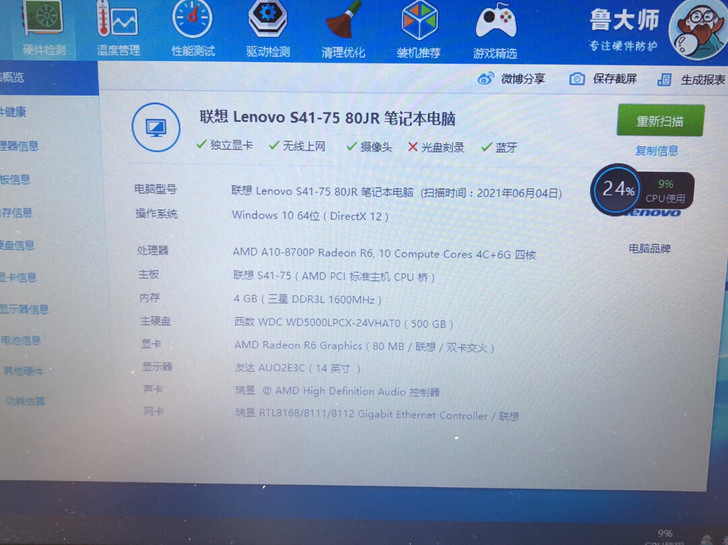Click the AMD Radeon R6 Graphics value
The height and width of the screenshot is (545, 728).
pos(364,346)
